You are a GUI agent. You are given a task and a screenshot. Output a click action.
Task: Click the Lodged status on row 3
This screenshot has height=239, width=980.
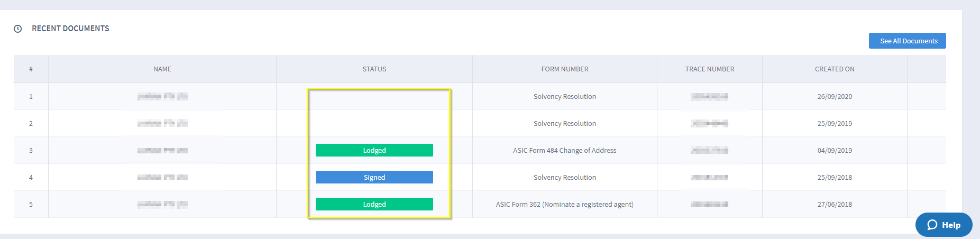point(374,150)
